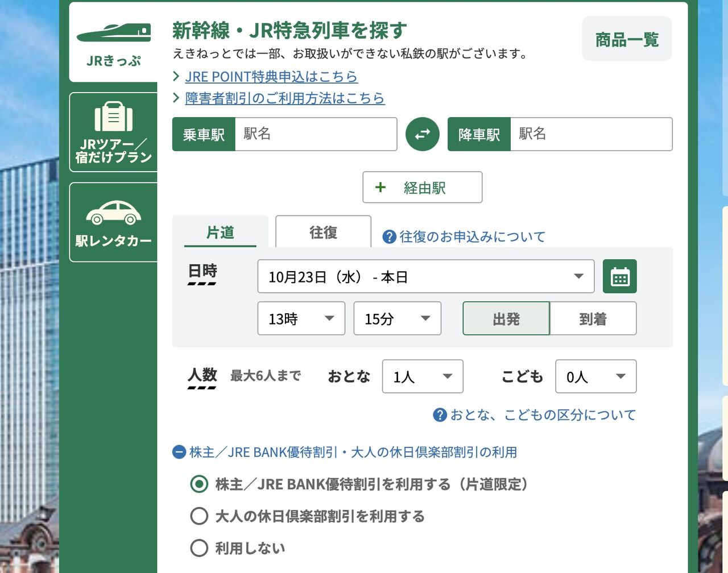Select the JRきっぷ shinkansen train icon tab

point(114,43)
